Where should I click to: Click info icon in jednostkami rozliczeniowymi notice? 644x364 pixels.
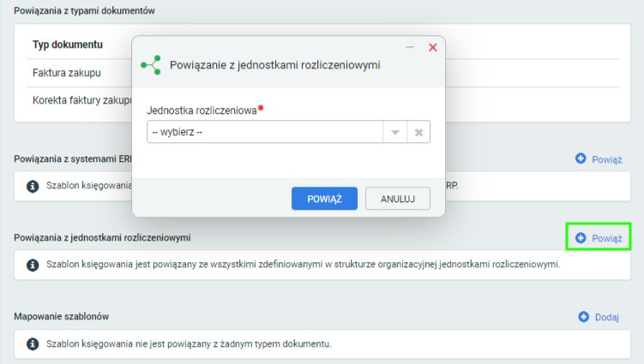point(33,266)
